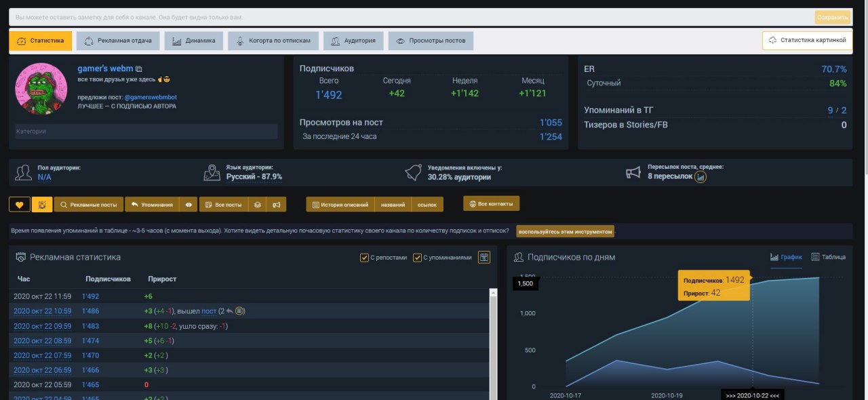Switch chart view to Таблица
Viewport: 868px width, 400px height.
click(x=828, y=257)
